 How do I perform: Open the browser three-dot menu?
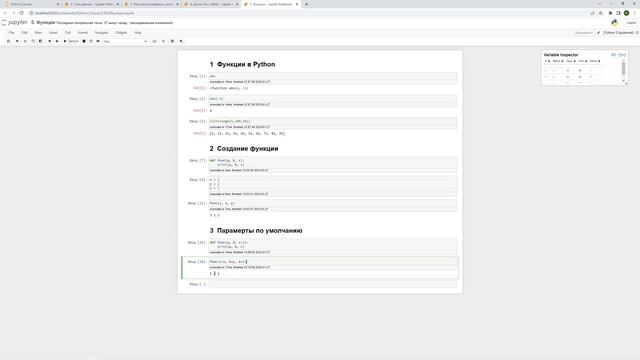click(635, 13)
